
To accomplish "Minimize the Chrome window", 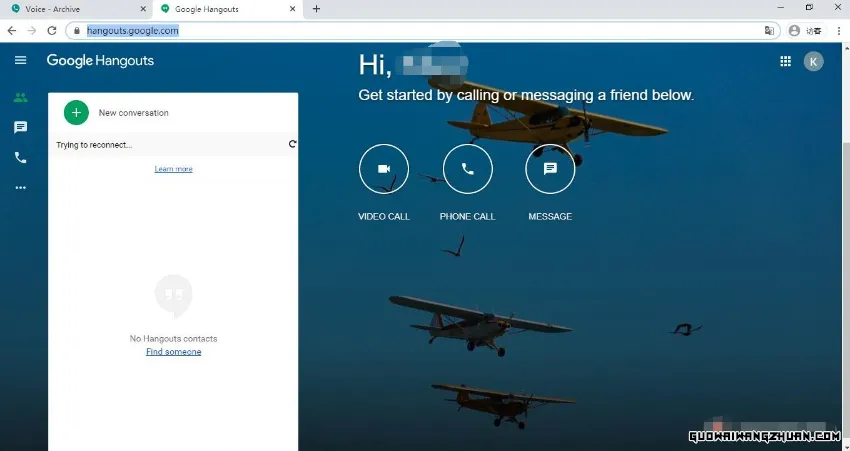I will (781, 8).
